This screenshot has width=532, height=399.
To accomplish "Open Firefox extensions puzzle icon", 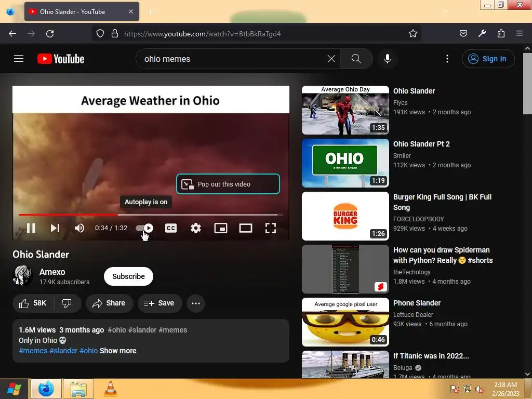I will (x=501, y=34).
